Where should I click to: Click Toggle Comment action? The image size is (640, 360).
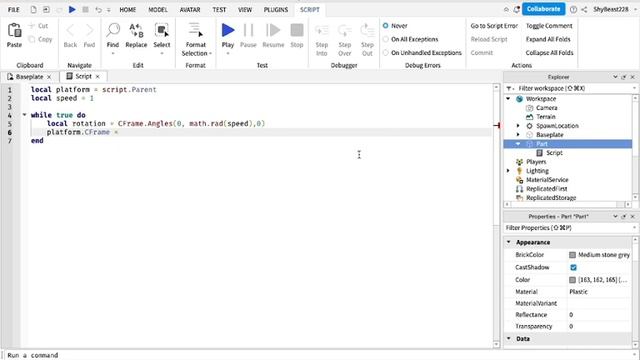click(549, 26)
